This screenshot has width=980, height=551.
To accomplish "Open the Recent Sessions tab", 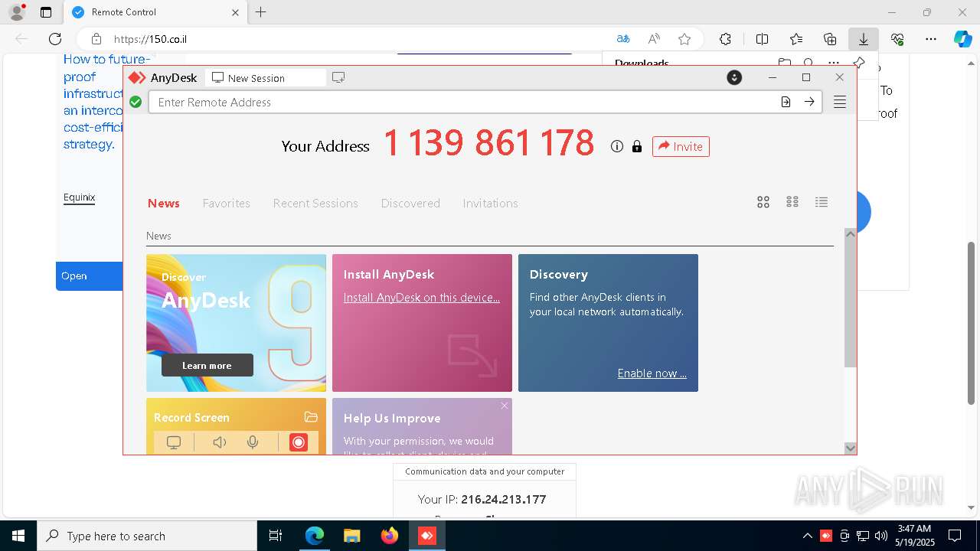I will 315,203.
